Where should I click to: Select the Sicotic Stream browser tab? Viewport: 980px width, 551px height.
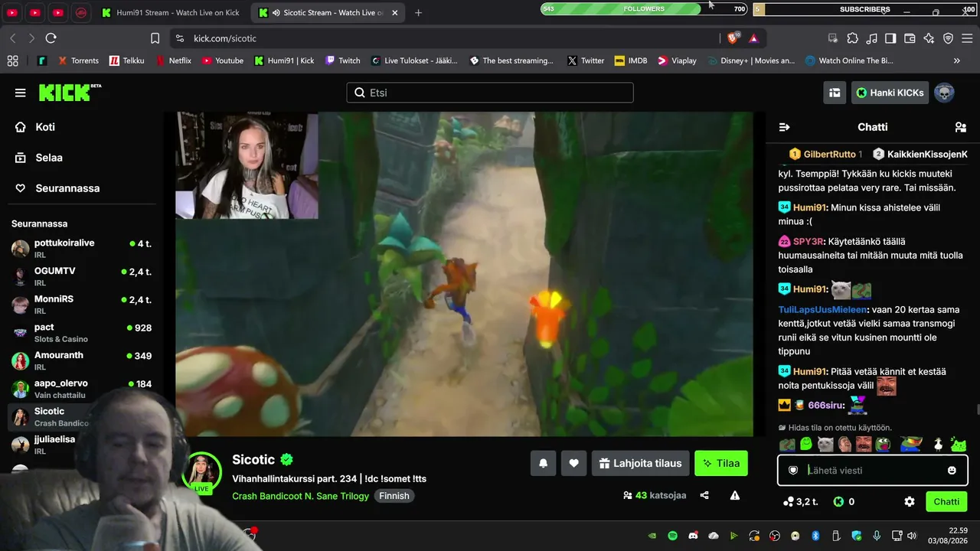point(328,13)
